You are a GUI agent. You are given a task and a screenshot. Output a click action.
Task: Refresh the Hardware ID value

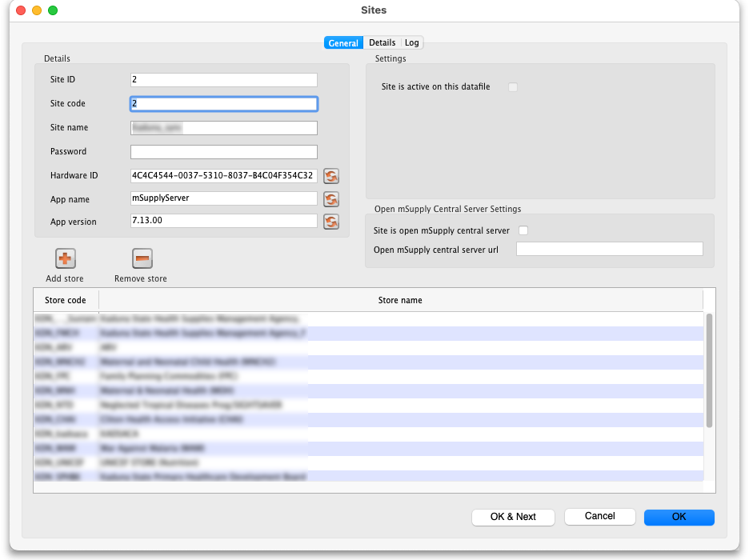(330, 176)
